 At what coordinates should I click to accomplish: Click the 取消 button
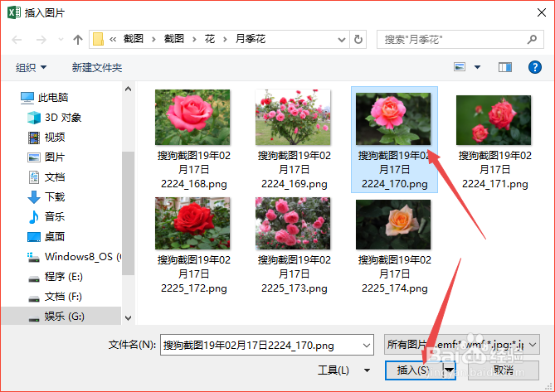pyautogui.click(x=504, y=370)
